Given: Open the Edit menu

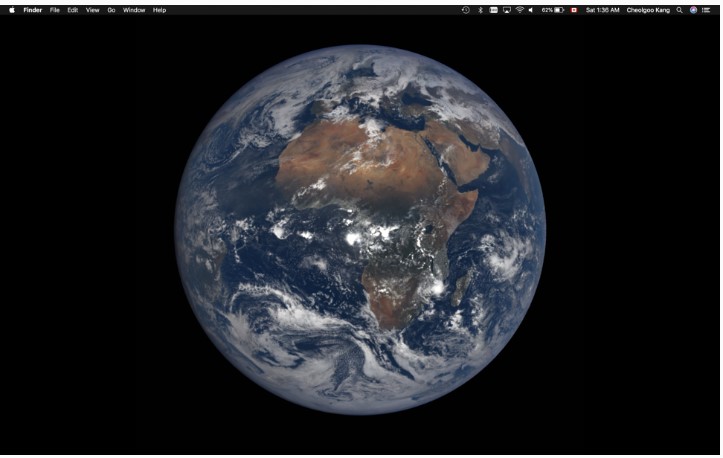Looking at the screenshot, I should (x=73, y=10).
